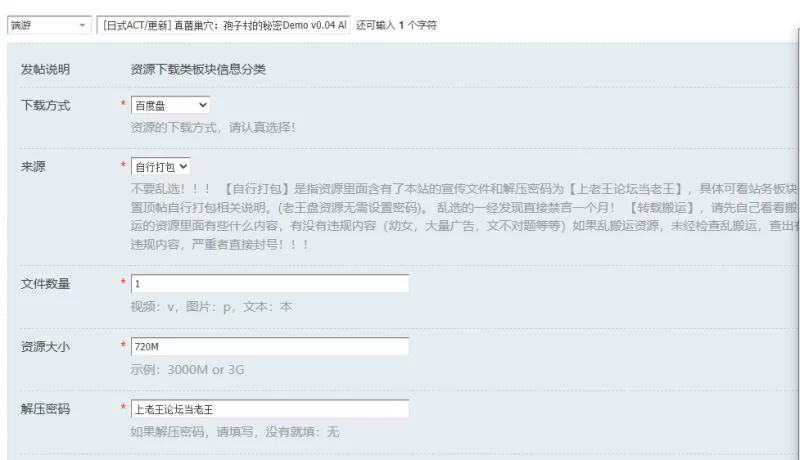
Task: Expand the 百度盘 download method dropdown
Action: point(170,105)
